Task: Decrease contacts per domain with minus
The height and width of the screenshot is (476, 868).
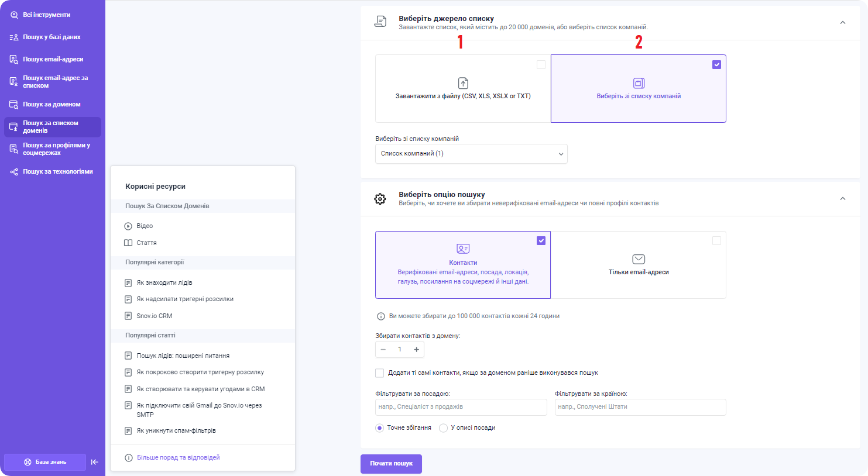Action: tap(383, 350)
